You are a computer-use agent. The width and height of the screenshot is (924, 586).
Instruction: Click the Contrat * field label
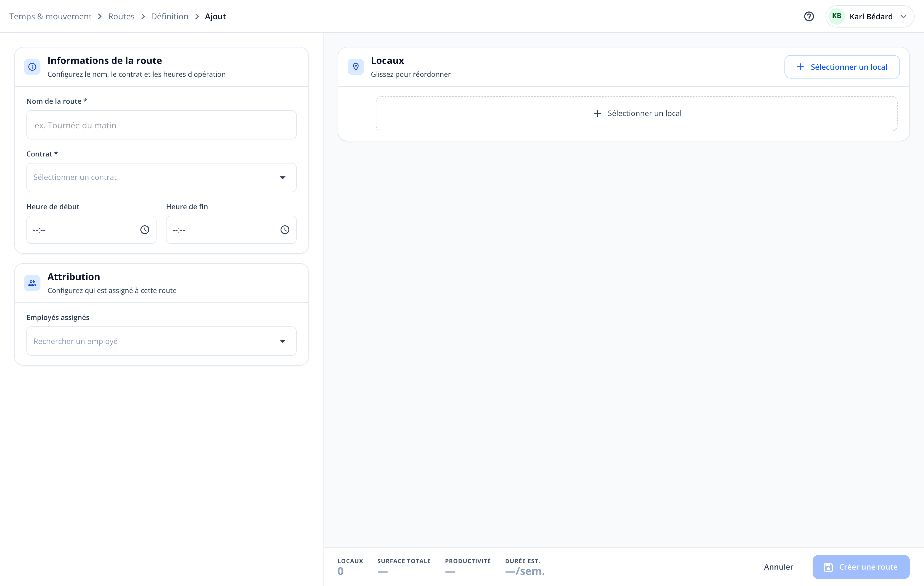click(42, 154)
